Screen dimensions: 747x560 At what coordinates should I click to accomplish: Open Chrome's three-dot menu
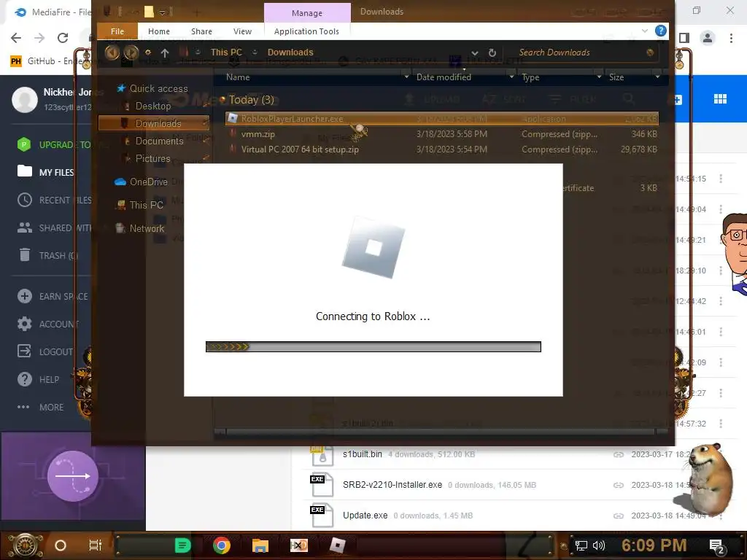[x=731, y=38]
